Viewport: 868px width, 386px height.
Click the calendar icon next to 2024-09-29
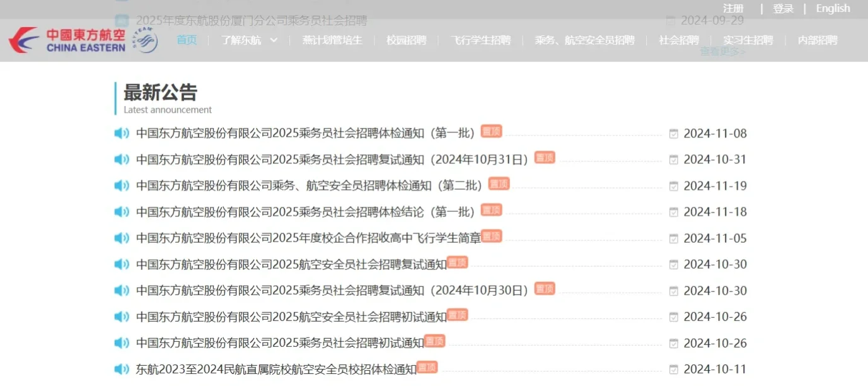click(x=671, y=20)
